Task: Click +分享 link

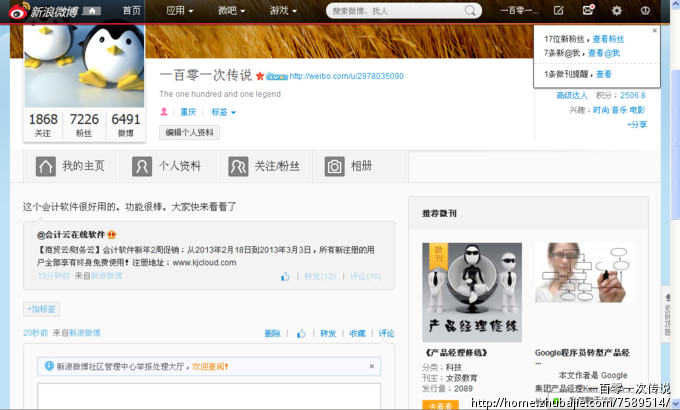Action: [x=637, y=125]
